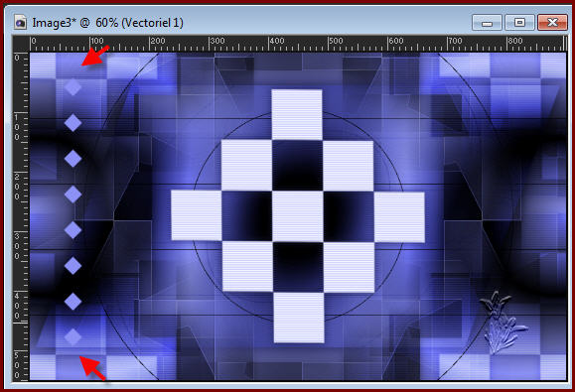Select the topmost diamond shape in the column
Image resolution: width=575 pixels, height=392 pixels.
72,87
